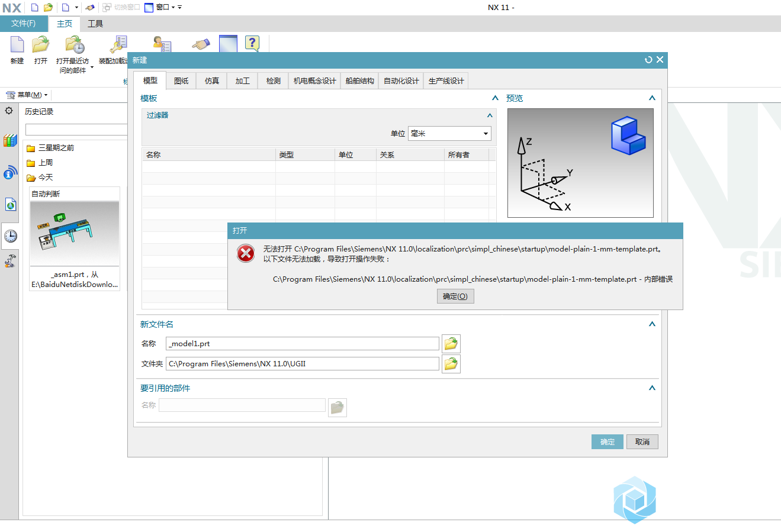781x532 pixels.
Task: Open the quick access toolbar customize arrow
Action: [x=179, y=8]
